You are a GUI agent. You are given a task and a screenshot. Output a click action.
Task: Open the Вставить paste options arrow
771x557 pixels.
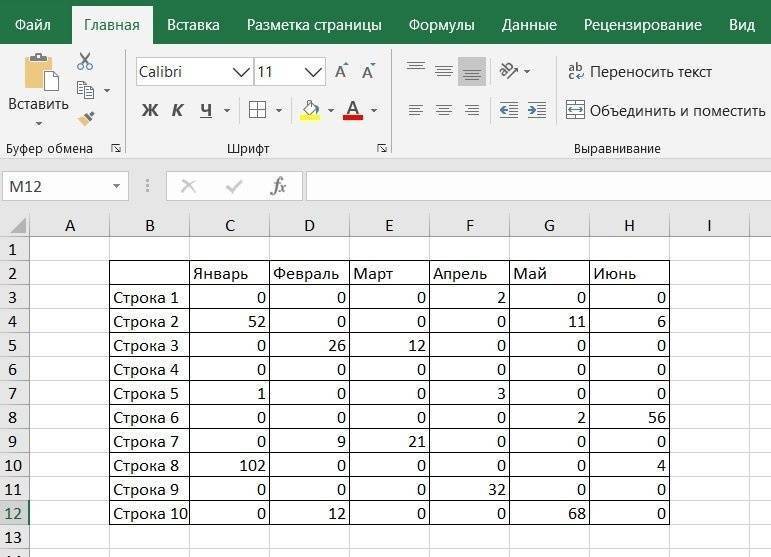pos(39,124)
